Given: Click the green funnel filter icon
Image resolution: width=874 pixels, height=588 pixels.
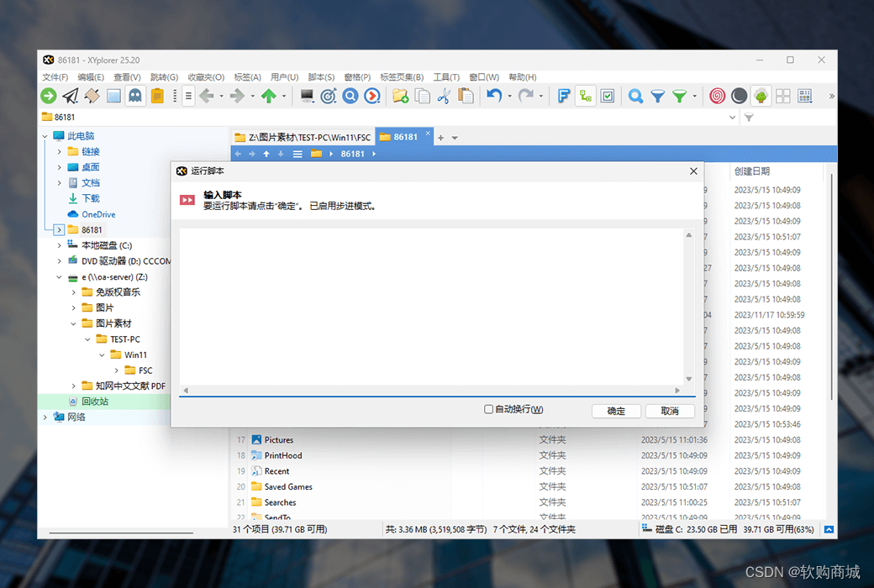Looking at the screenshot, I should (680, 96).
